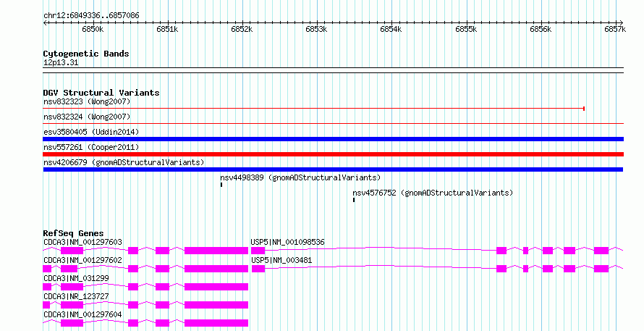644x331 pixels.
Task: Click the first exon box of USP5 NM_003481
Action: click(258, 269)
